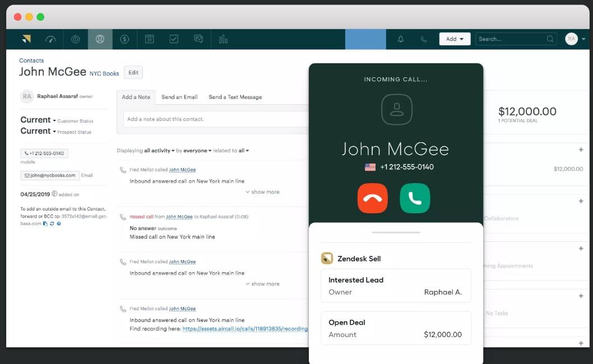Click the Open Deal card

pyautogui.click(x=396, y=328)
